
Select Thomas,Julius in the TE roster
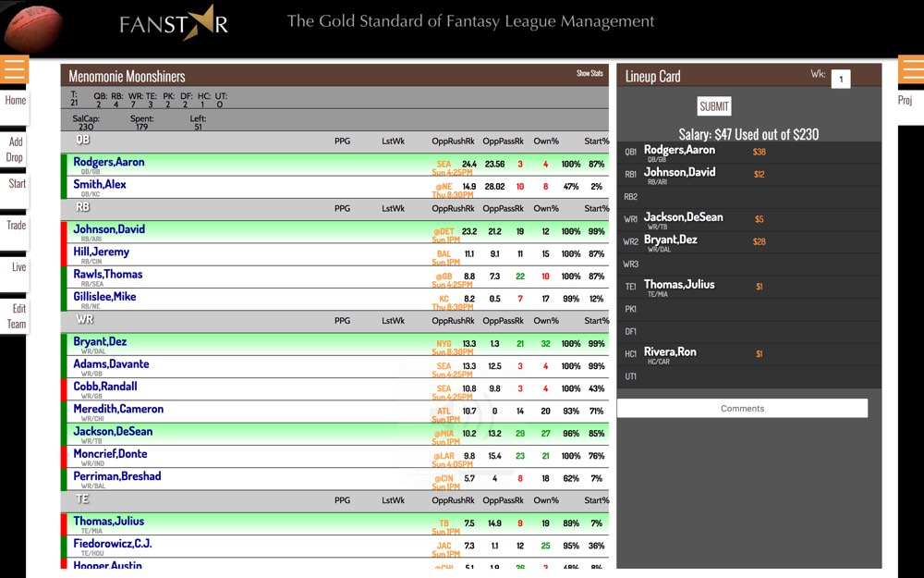point(109,521)
